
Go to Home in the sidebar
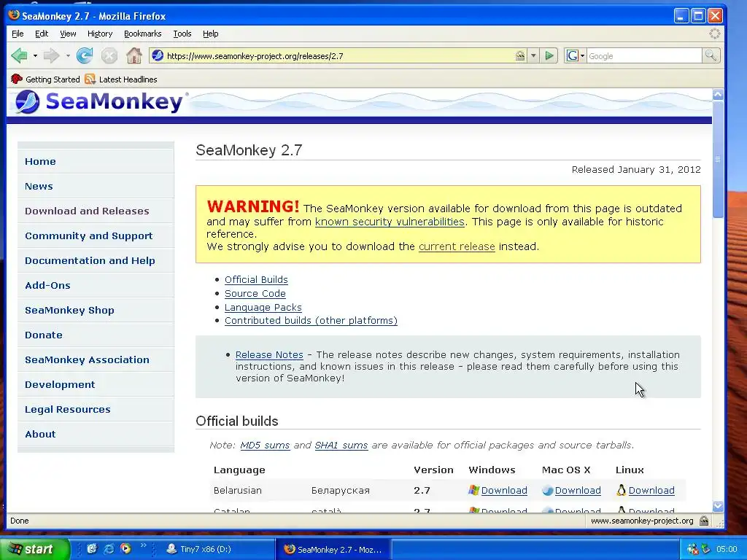(96, 161)
